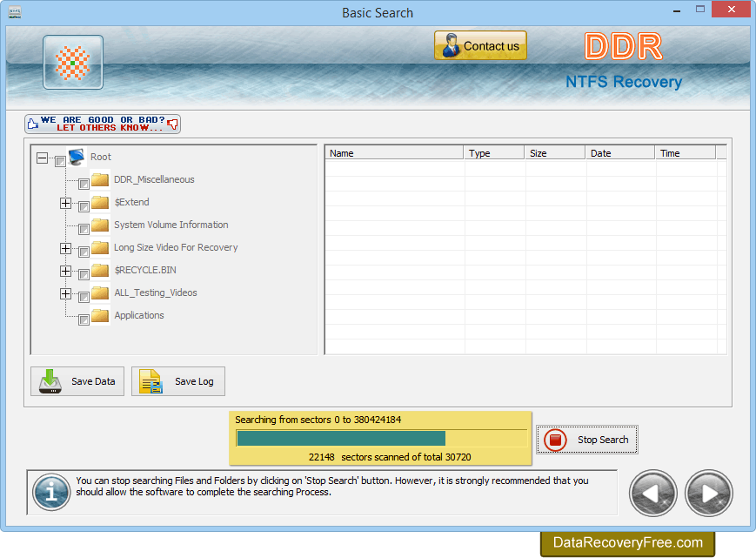Image resolution: width=756 pixels, height=558 pixels.
Task: Toggle the DDR_Miscellaneous checkbox
Action: tap(84, 184)
